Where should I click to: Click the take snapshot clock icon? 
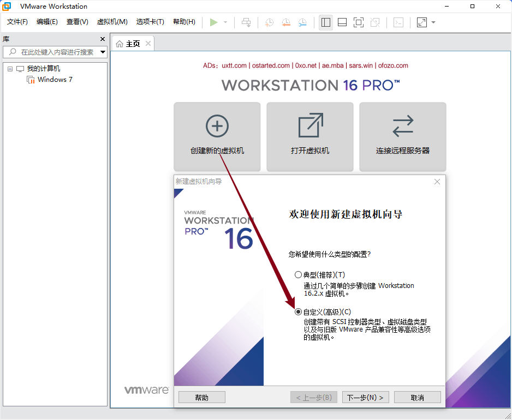[269, 22]
